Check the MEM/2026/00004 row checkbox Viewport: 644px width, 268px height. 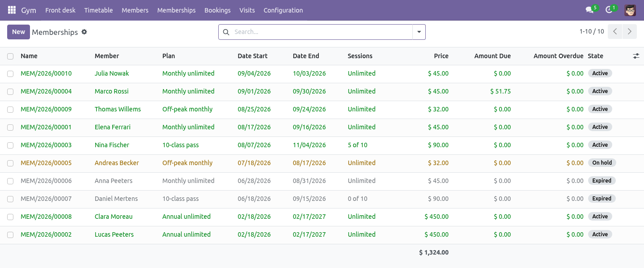[10, 92]
